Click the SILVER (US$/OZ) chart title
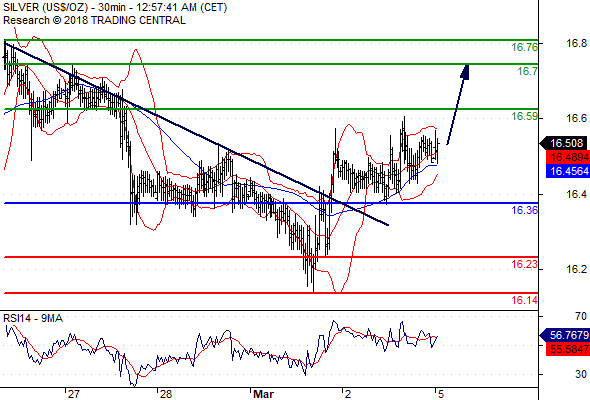Viewport: 590px width, 400px height. pyautogui.click(x=46, y=7)
